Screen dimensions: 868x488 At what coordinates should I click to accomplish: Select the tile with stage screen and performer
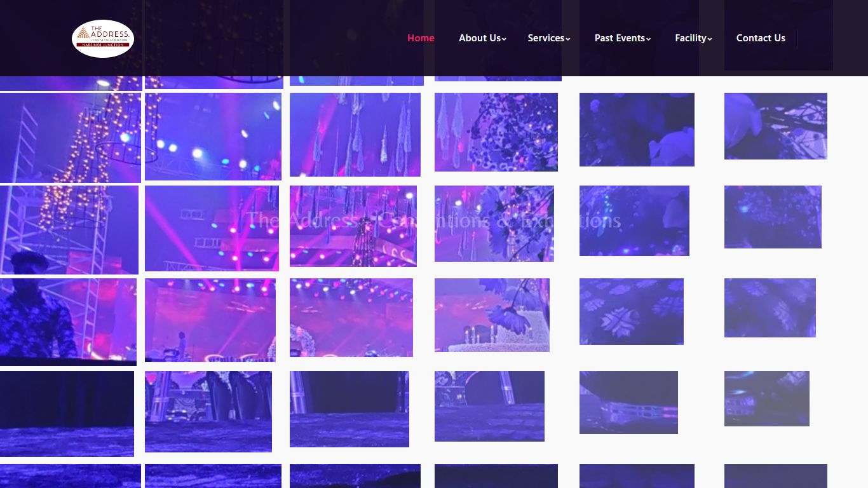click(210, 320)
